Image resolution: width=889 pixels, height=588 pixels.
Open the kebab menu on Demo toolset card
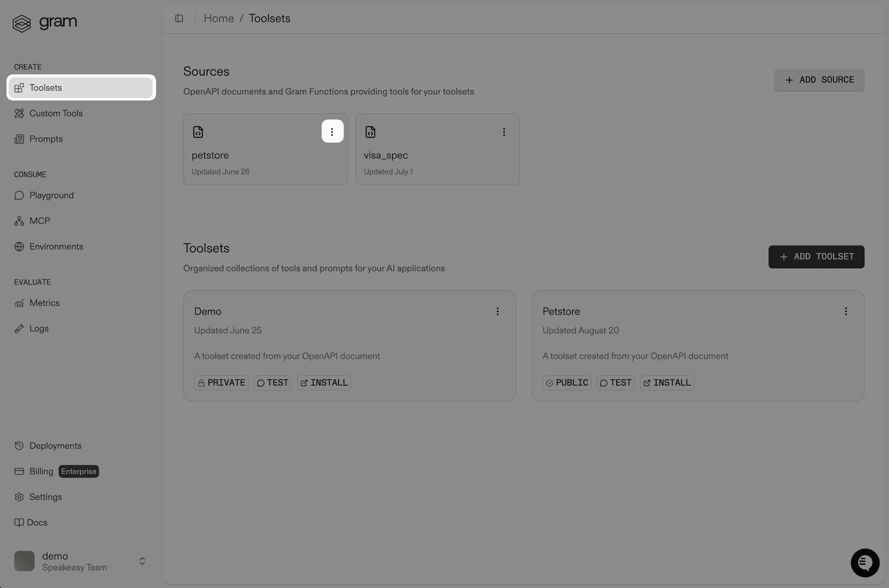coord(498,311)
